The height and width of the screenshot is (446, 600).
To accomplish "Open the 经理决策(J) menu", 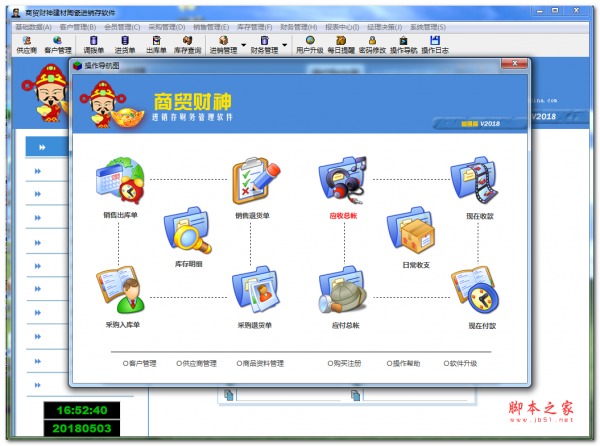I will click(385, 27).
